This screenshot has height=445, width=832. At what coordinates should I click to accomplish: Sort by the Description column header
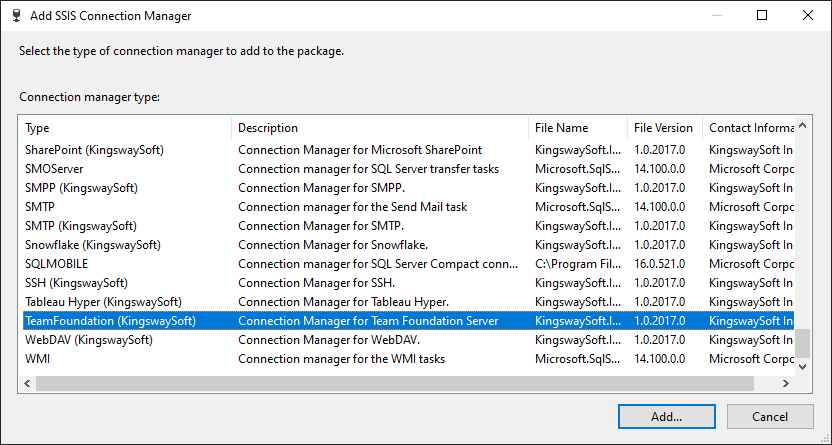[x=380, y=128]
